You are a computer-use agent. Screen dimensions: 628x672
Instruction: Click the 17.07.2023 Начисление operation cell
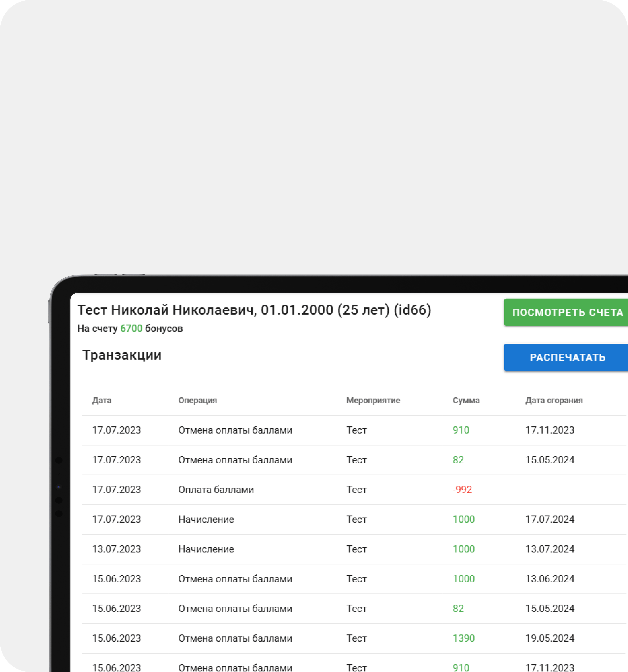(x=206, y=519)
